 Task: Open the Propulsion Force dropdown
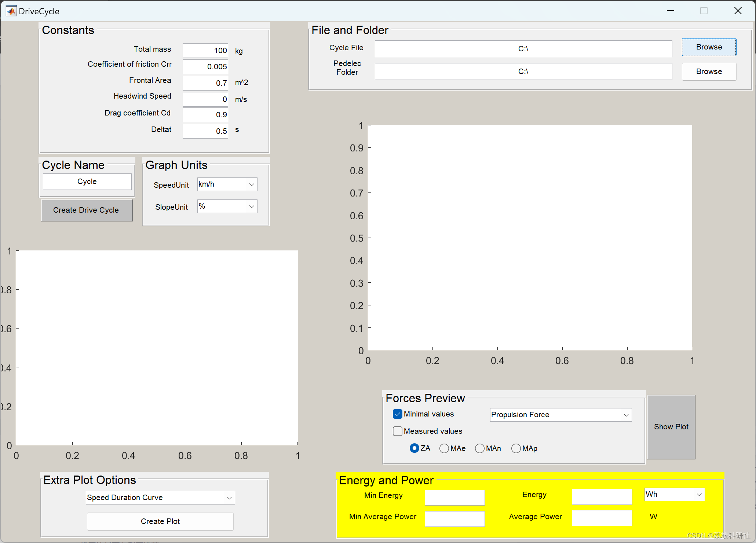[x=560, y=415]
